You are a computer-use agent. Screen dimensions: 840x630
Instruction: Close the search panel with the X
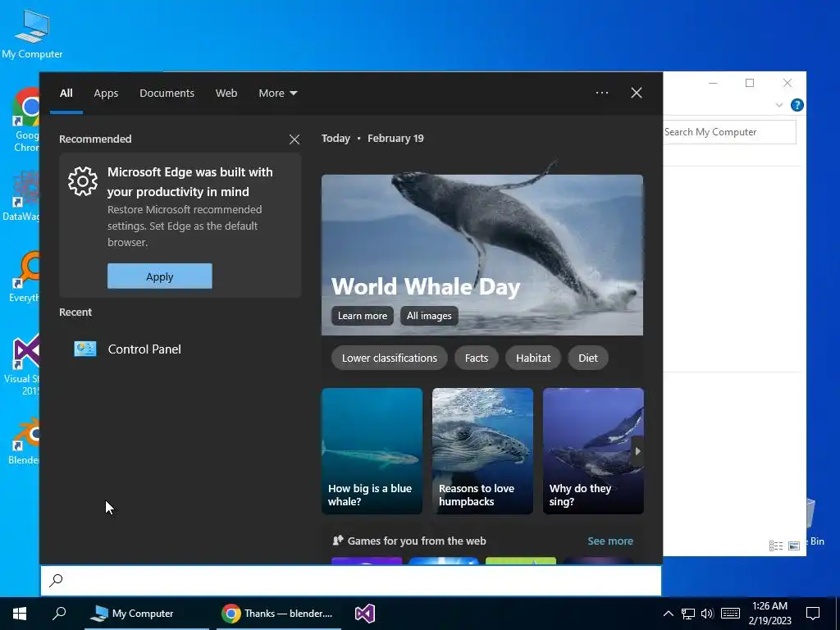(637, 93)
